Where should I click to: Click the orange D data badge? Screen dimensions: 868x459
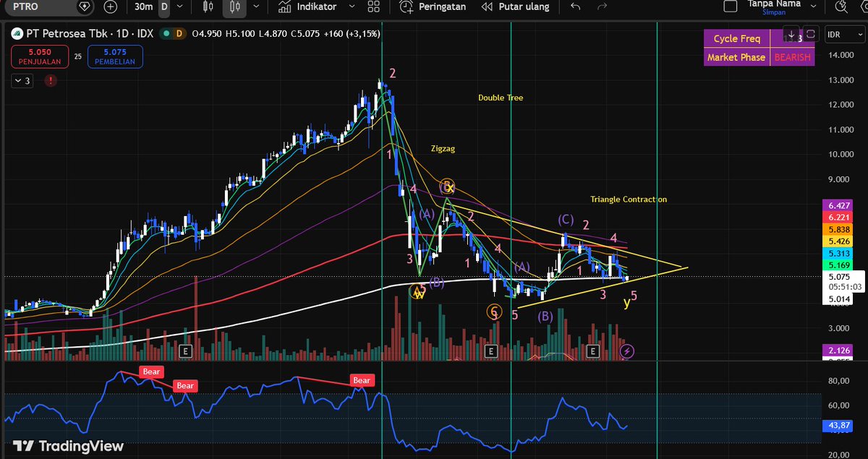179,34
